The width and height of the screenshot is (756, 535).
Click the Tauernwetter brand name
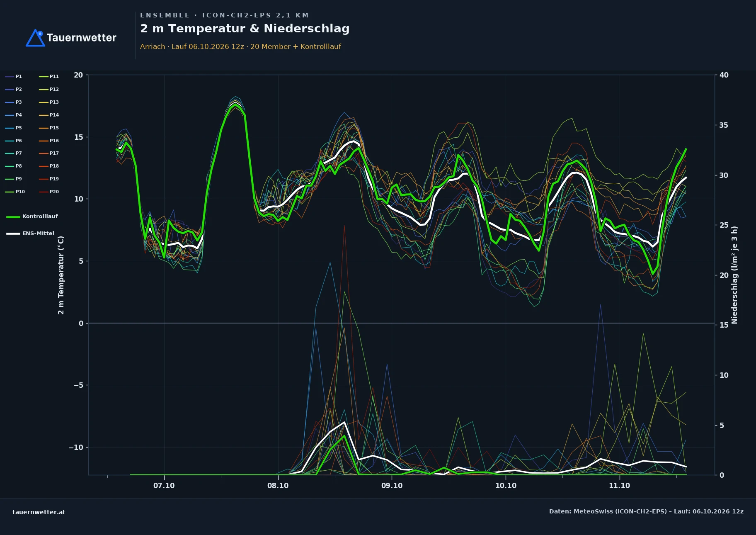tap(82, 38)
